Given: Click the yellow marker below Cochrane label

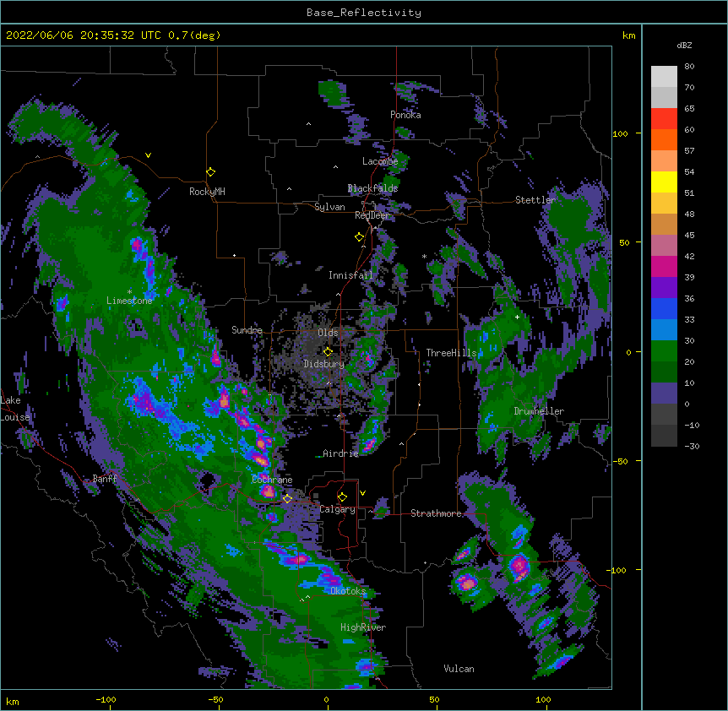Looking at the screenshot, I should (x=287, y=498).
